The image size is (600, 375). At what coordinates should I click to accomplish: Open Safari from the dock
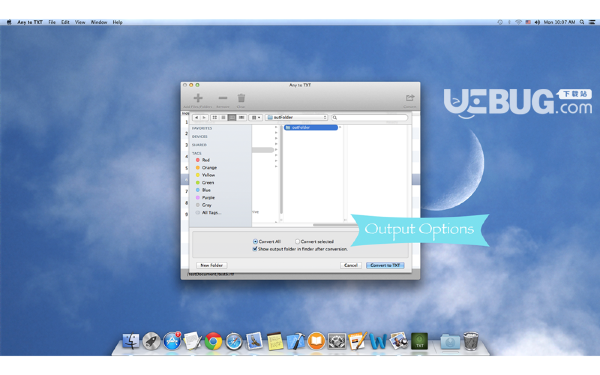coord(234,341)
